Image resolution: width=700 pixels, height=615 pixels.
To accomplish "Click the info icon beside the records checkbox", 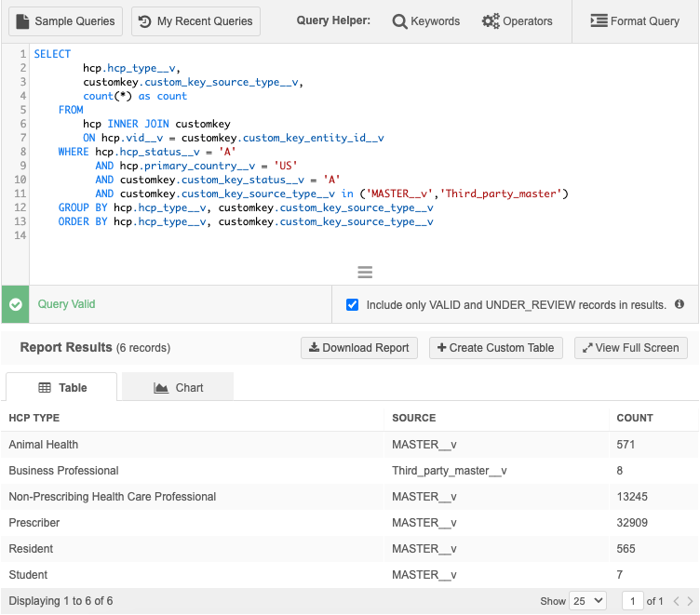I will (680, 304).
